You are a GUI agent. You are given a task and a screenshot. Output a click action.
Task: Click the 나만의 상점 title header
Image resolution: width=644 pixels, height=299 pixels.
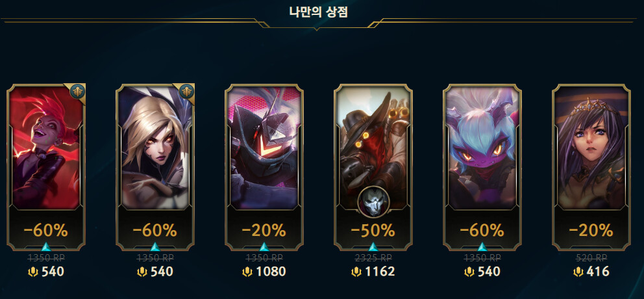coord(318,12)
